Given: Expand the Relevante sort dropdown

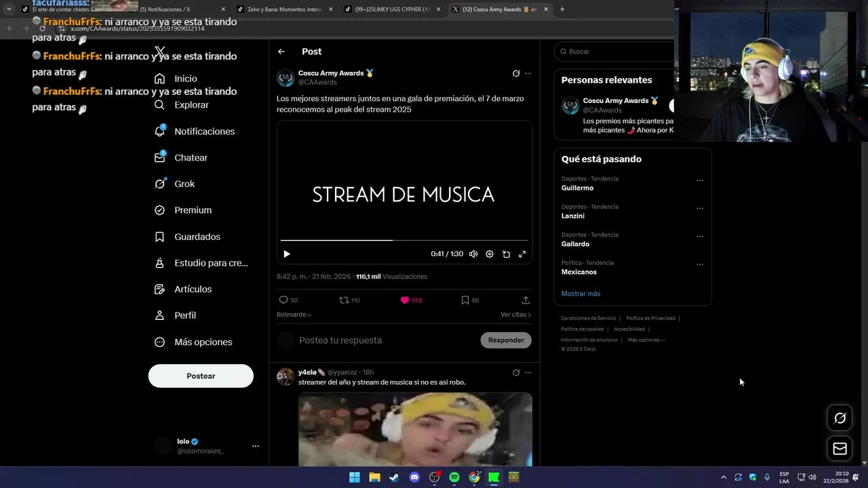Looking at the screenshot, I should pyautogui.click(x=294, y=314).
